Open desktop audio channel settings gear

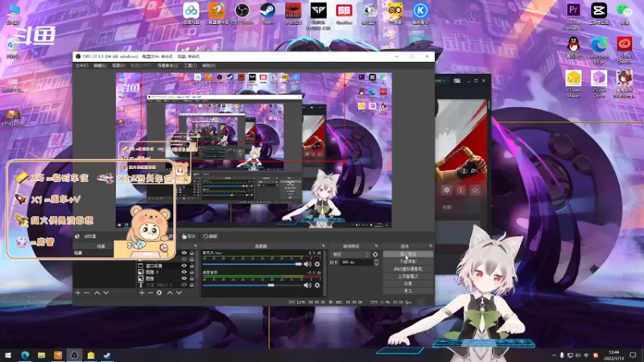click(x=317, y=285)
